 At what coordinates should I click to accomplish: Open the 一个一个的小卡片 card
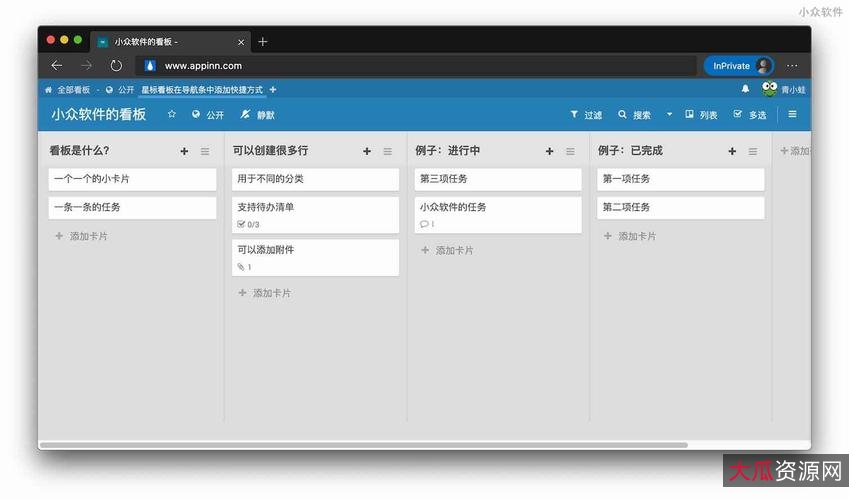tap(132, 179)
